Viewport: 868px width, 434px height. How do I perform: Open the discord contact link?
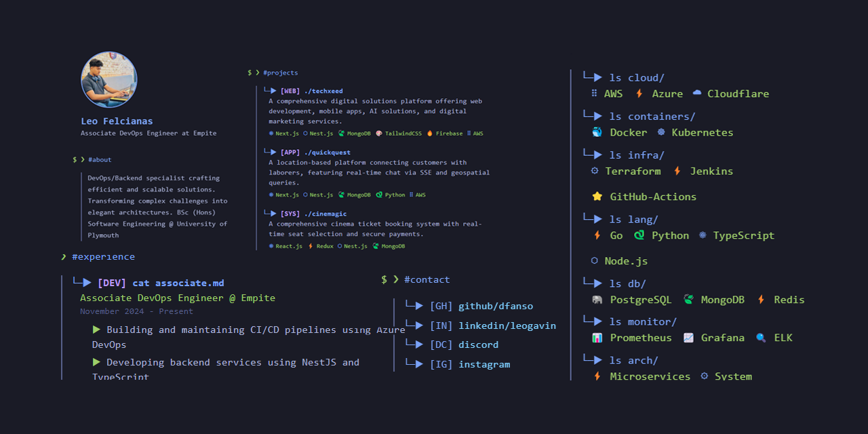(478, 344)
